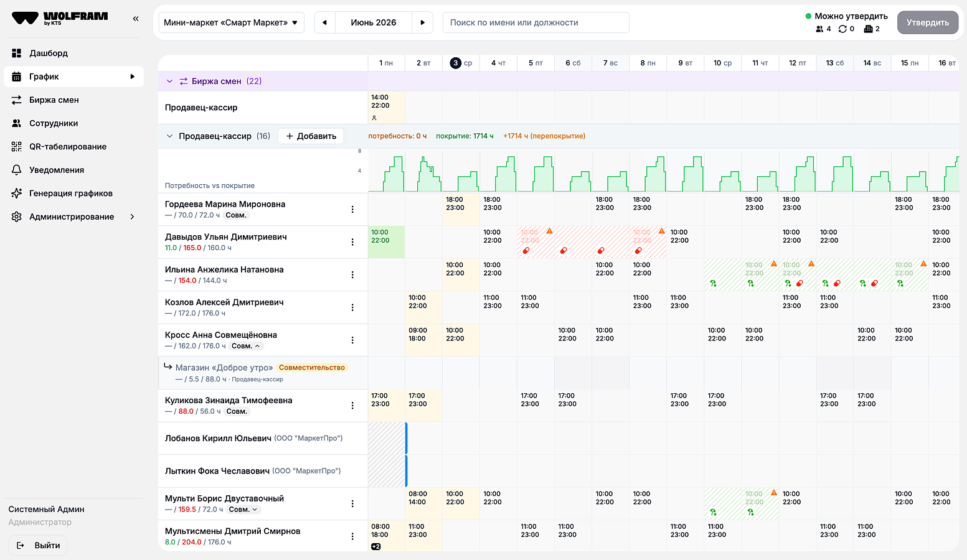The image size is (967, 560).
Task: Click the +2 badge in Мультисмены's 1 пн cell
Action: tap(376, 546)
